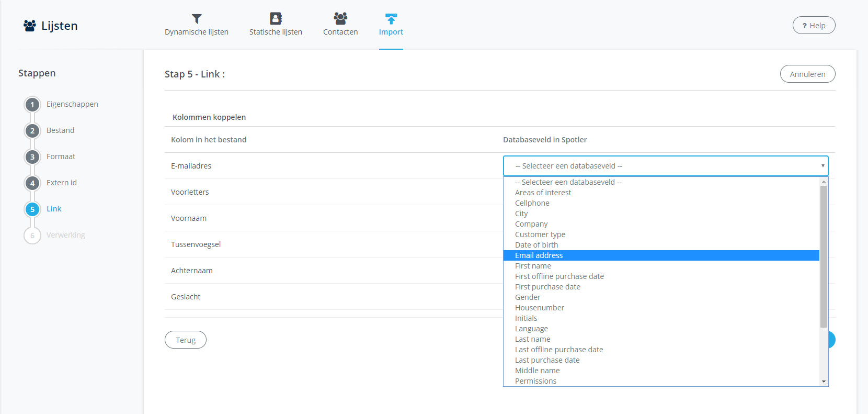Click the Terug button
The width and height of the screenshot is (868, 414).
point(186,340)
